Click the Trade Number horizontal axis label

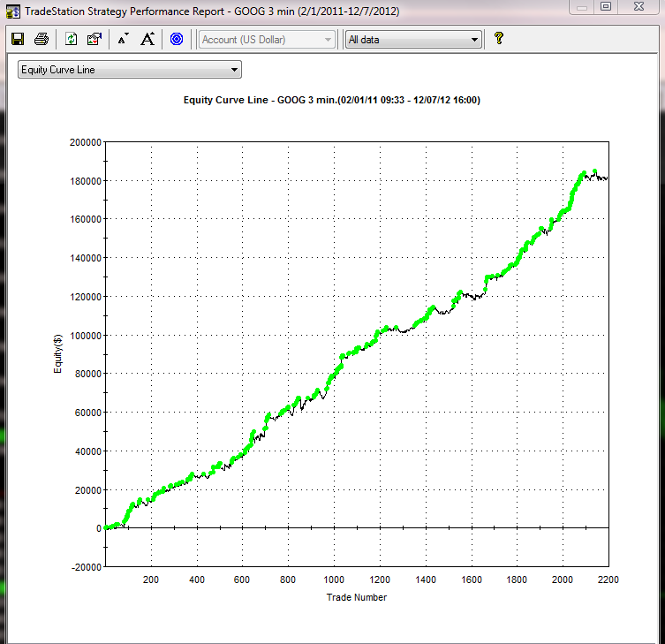click(x=356, y=597)
